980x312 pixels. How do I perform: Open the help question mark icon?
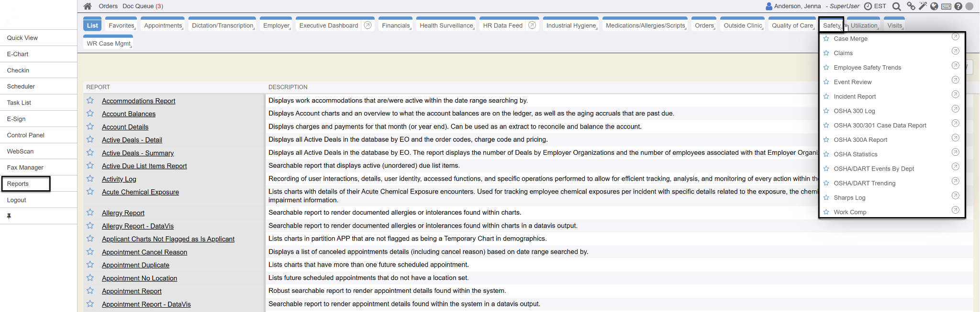pyautogui.click(x=958, y=6)
